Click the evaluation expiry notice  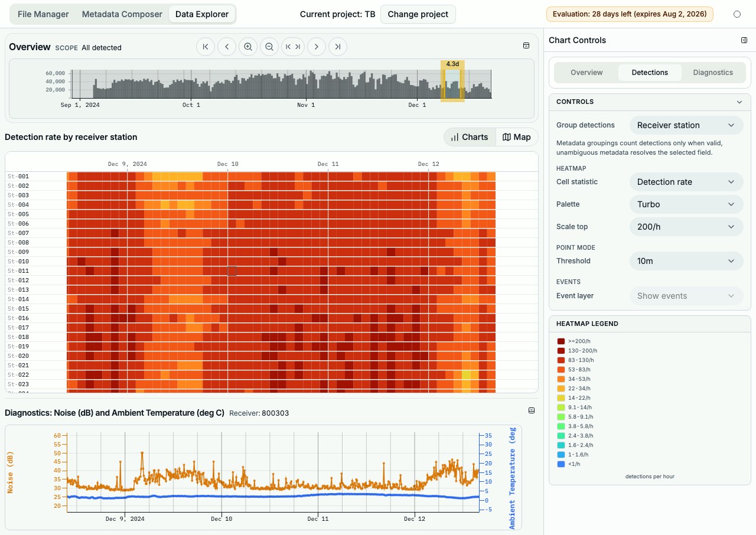coord(630,14)
